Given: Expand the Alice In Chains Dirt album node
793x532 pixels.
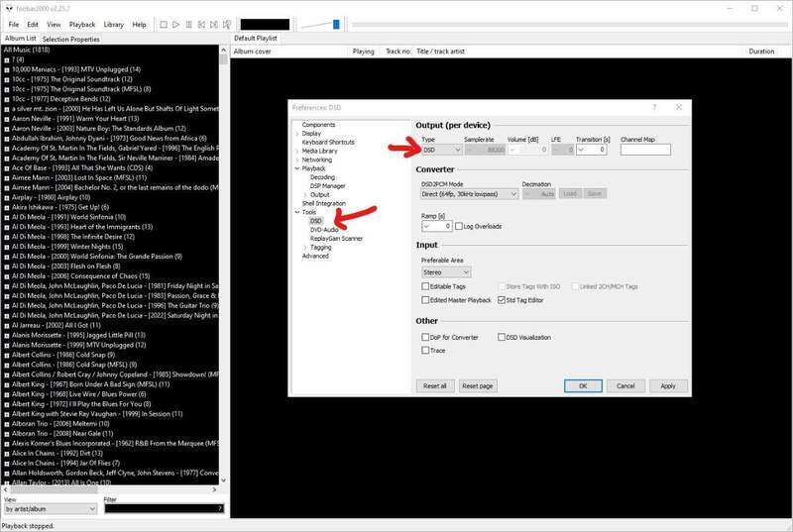Looking at the screenshot, I should [7, 454].
